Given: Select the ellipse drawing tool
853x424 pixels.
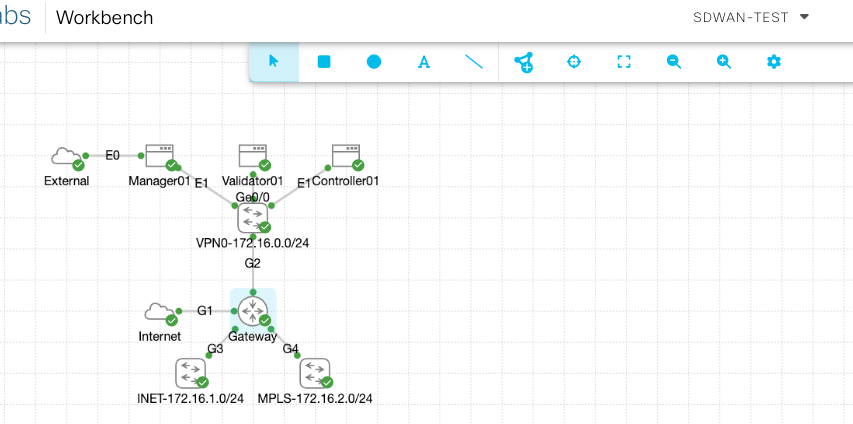Looking at the screenshot, I should tap(374, 62).
